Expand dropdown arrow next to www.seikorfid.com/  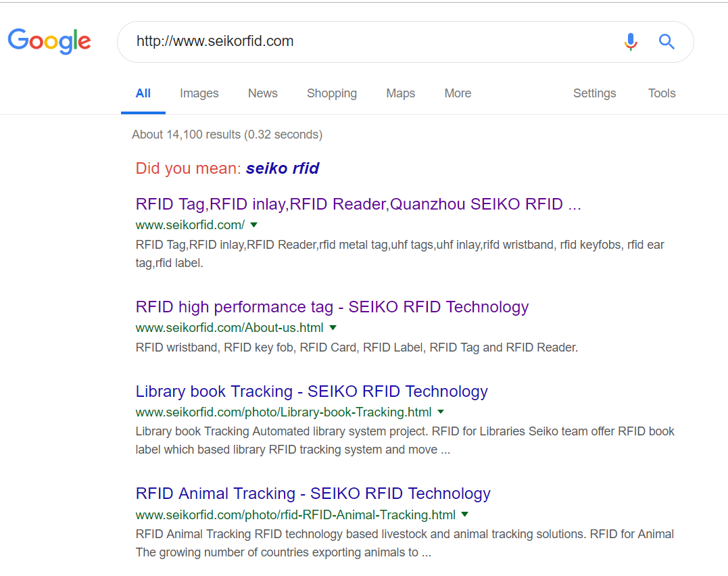point(254,225)
